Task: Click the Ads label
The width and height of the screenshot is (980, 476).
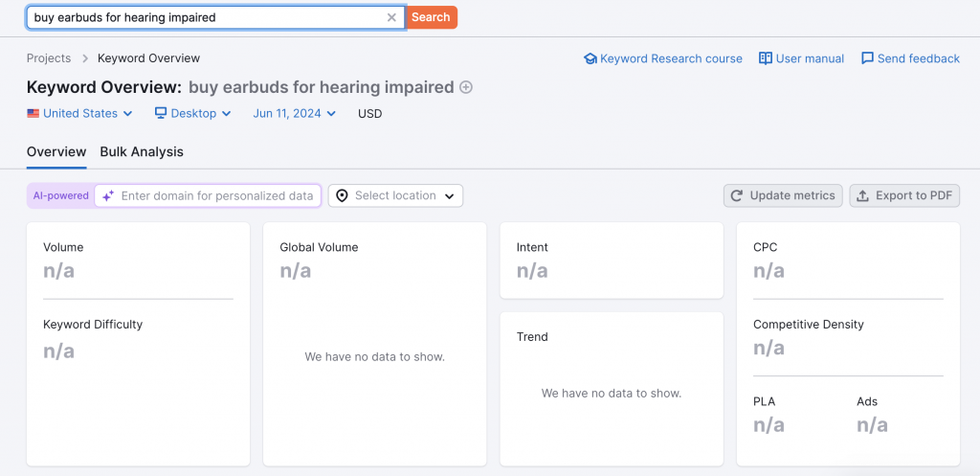Action: coord(867,401)
